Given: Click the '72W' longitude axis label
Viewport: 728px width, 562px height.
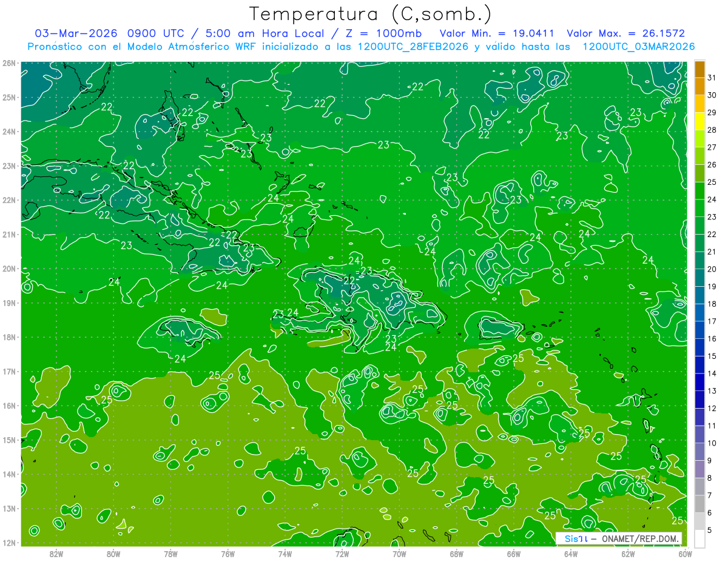Looking at the screenshot, I should coord(342,554).
